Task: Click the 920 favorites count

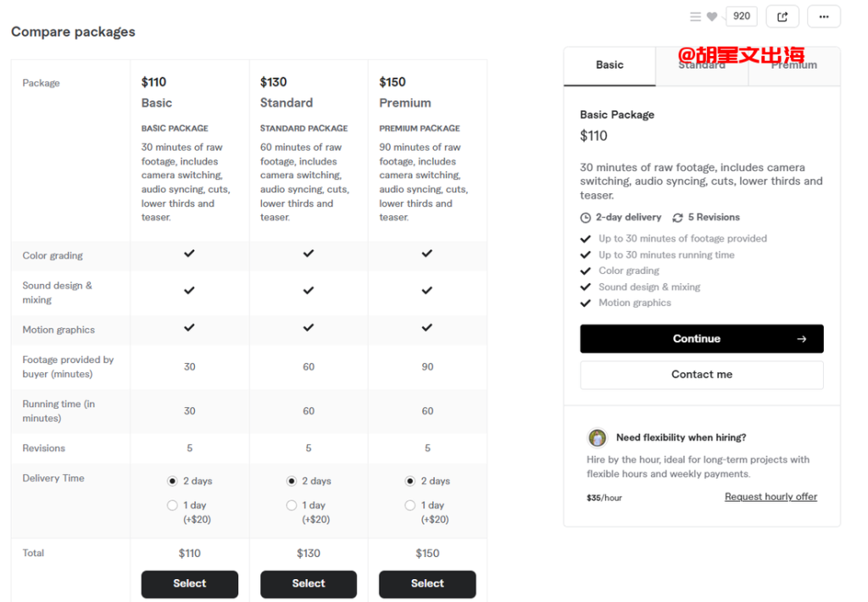Action: point(741,16)
